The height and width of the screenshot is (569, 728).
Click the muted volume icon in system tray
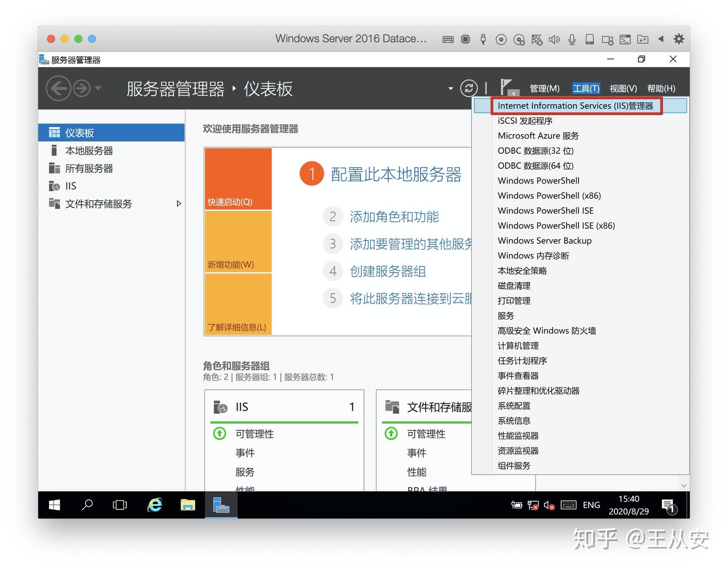[x=549, y=505]
